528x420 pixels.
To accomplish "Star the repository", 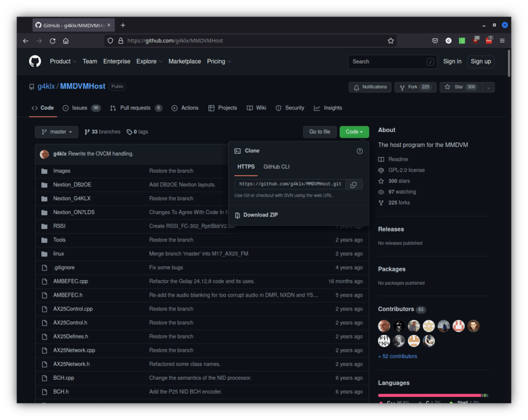I will point(461,87).
